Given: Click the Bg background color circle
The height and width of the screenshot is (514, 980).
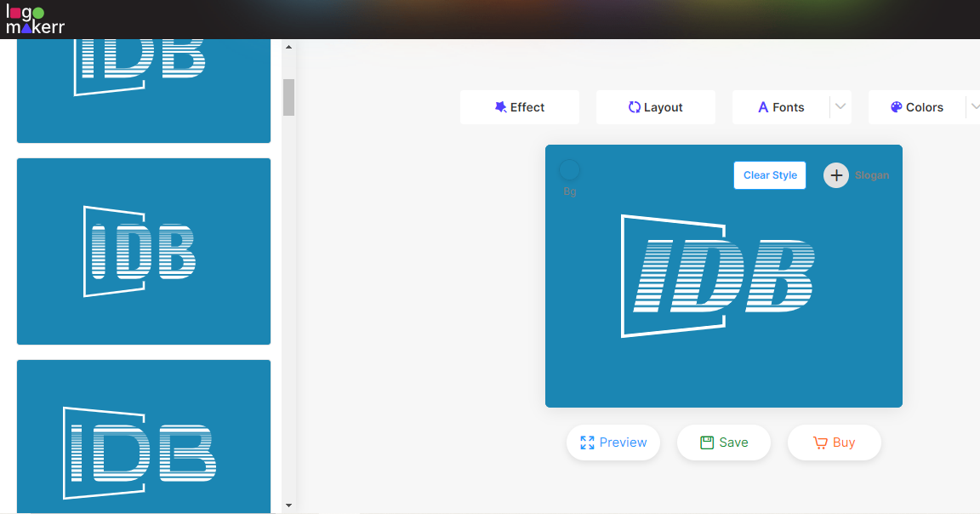Looking at the screenshot, I should (569, 168).
